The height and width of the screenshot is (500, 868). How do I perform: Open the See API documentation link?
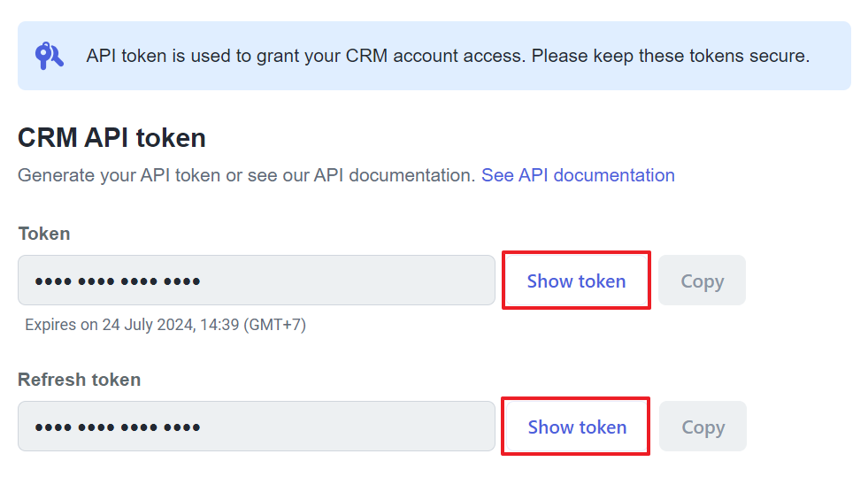(x=578, y=175)
